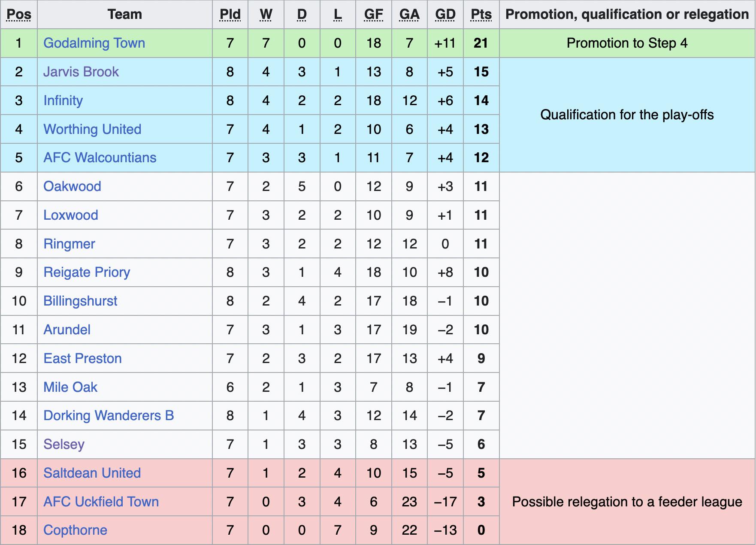Click the Pts column header

click(481, 14)
